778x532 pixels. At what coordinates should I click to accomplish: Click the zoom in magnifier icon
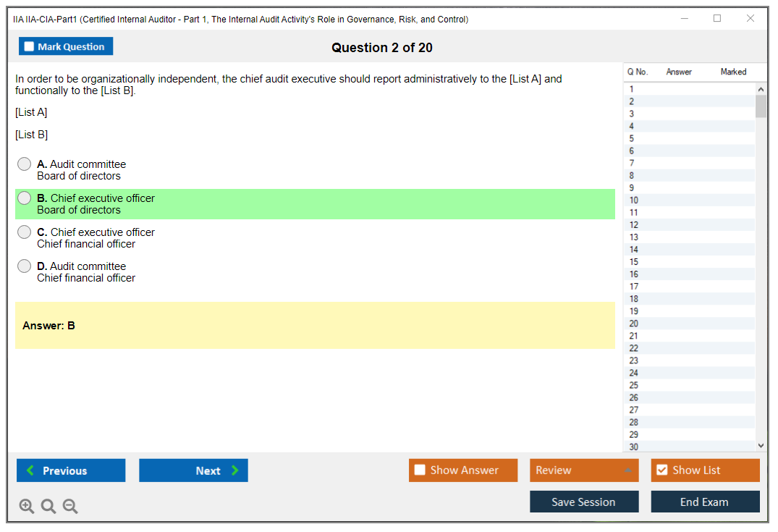pyautogui.click(x=27, y=507)
